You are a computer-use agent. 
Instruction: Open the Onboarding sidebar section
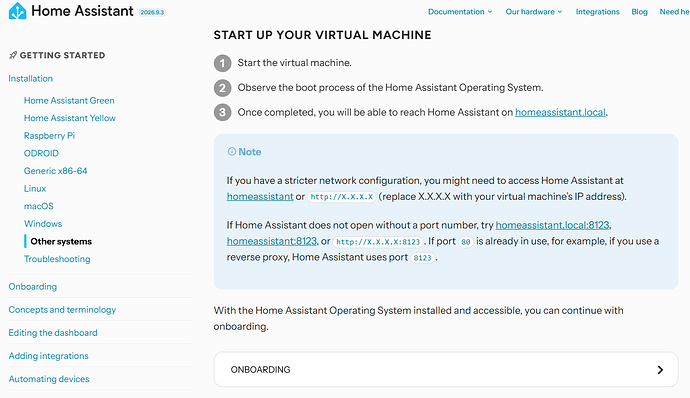pos(33,287)
